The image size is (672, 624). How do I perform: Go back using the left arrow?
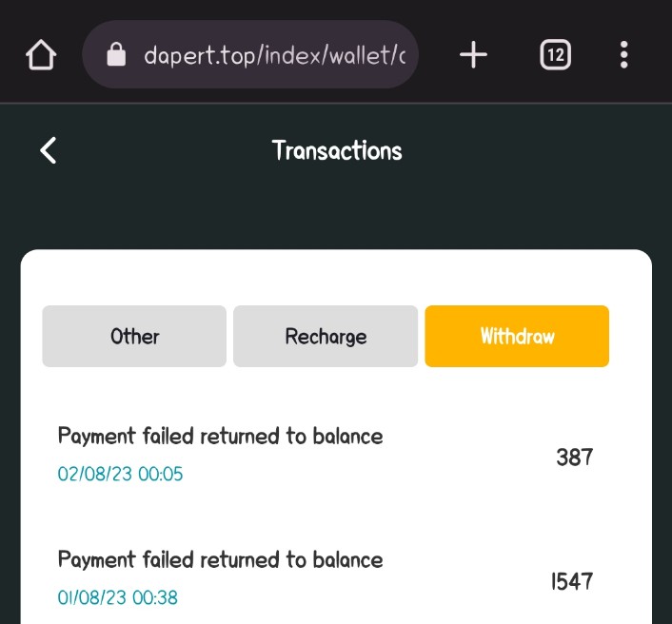tap(49, 150)
